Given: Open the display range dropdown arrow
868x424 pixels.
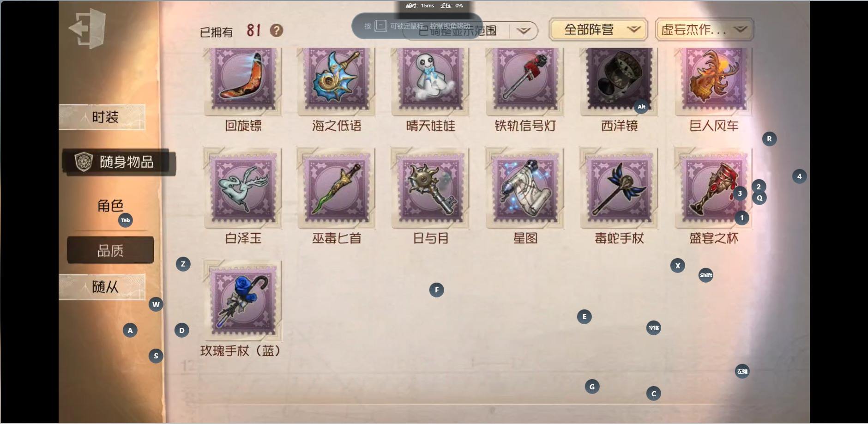Looking at the screenshot, I should point(523,31).
